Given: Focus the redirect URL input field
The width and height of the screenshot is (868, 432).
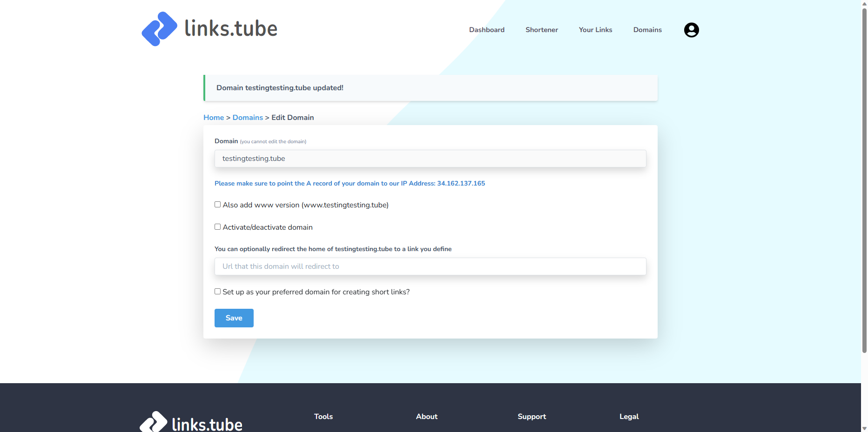Looking at the screenshot, I should 430,266.
